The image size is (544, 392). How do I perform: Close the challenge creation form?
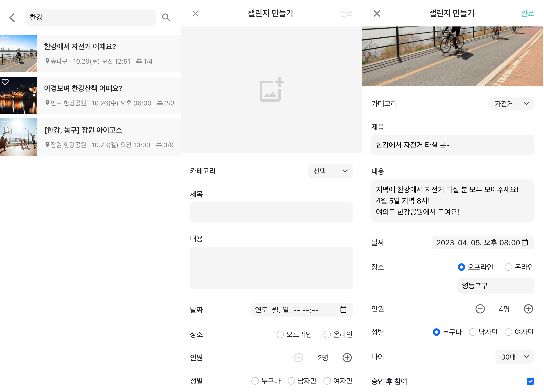tap(196, 13)
